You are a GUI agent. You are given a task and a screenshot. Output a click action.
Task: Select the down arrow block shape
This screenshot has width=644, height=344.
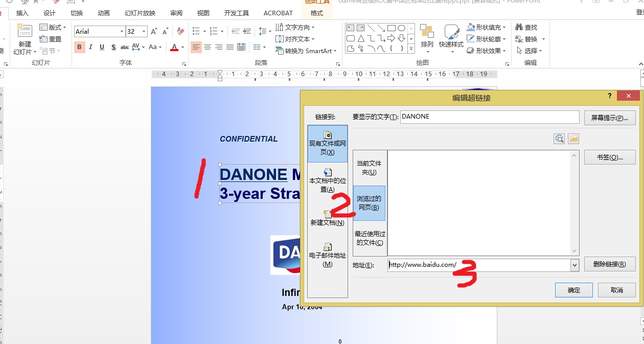(402, 38)
